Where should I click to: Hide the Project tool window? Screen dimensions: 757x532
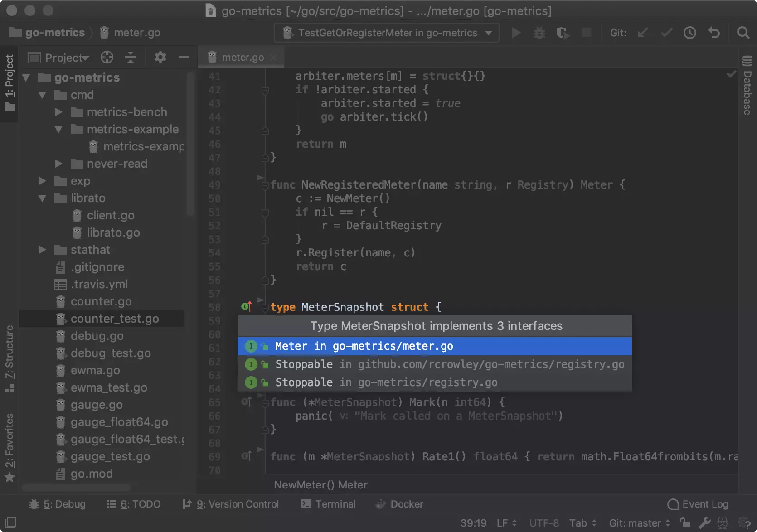pyautogui.click(x=184, y=57)
